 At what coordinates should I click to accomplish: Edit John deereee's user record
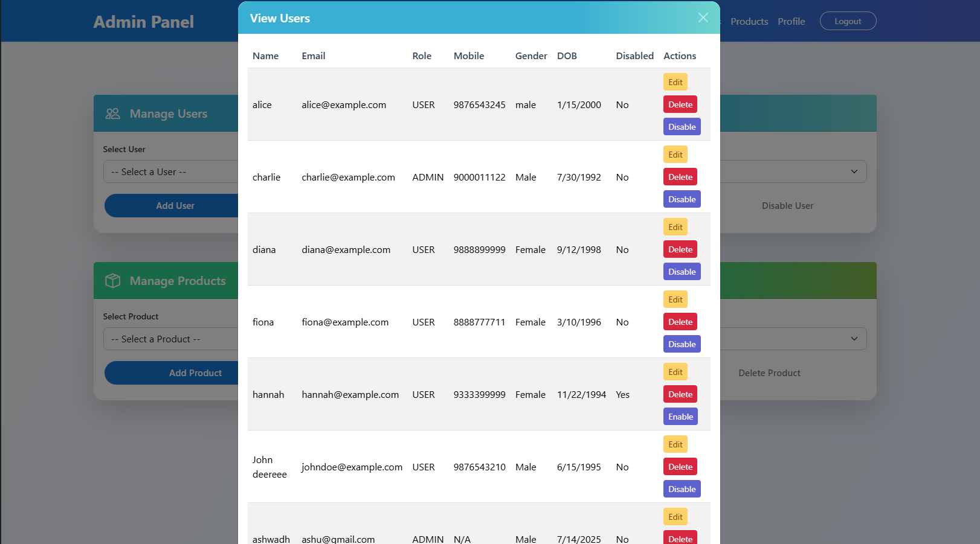pos(675,444)
